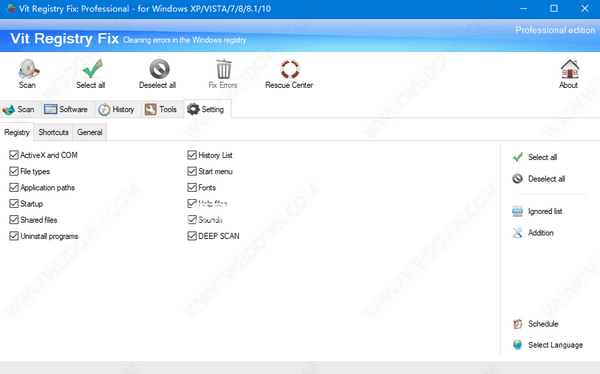
Task: Click the app logo in title bar
Action: coord(10,8)
